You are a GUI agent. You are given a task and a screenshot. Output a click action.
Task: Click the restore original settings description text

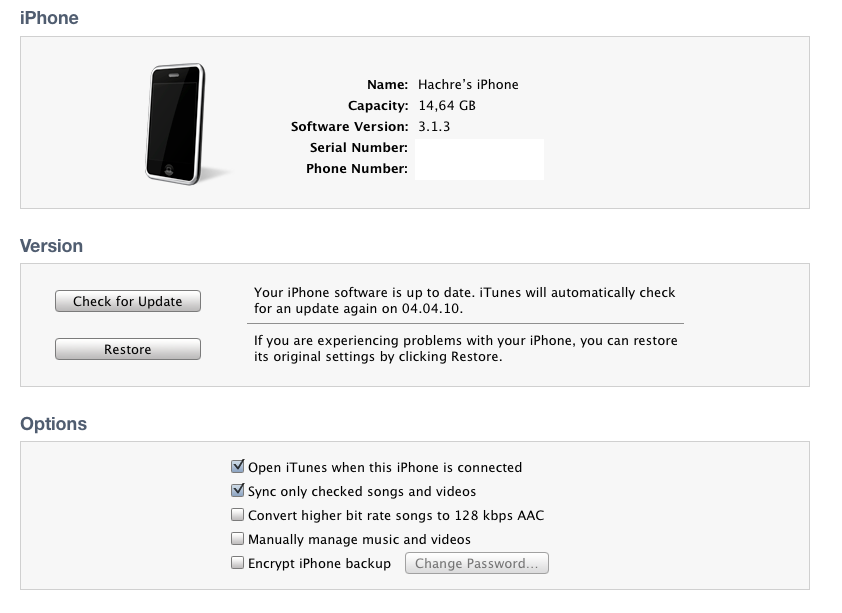466,348
